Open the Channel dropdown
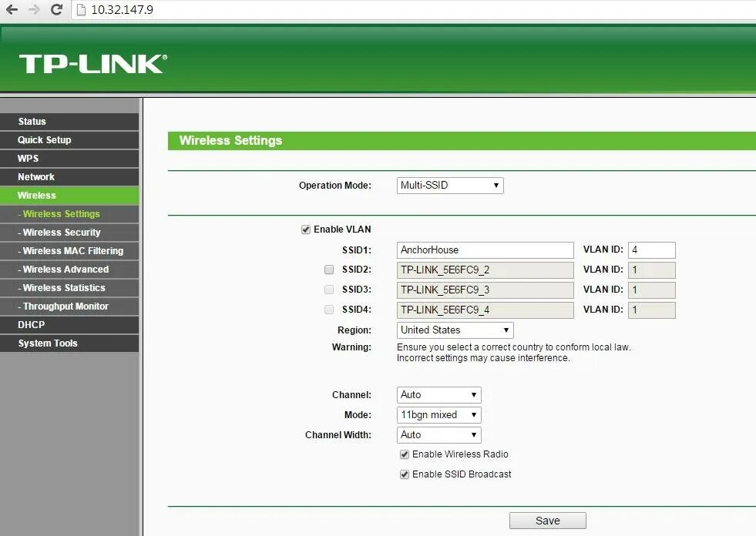756x536 pixels. [x=438, y=395]
